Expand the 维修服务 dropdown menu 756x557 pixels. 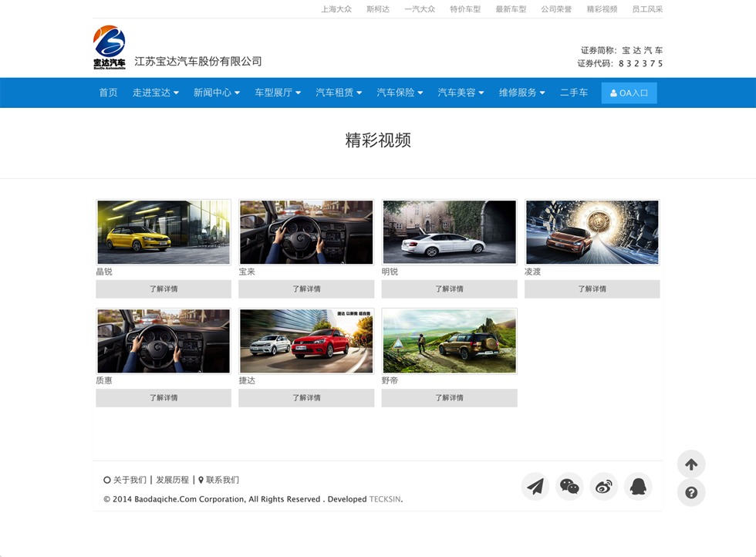coord(522,93)
